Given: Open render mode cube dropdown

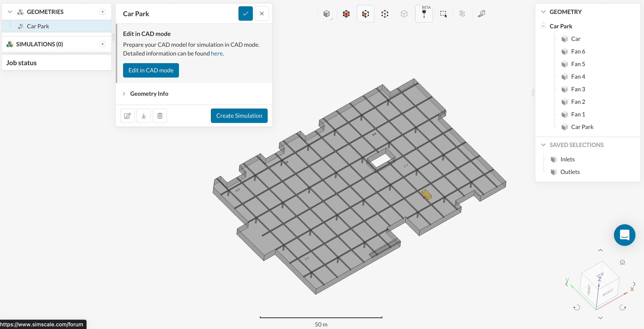Looking at the screenshot, I should [327, 14].
